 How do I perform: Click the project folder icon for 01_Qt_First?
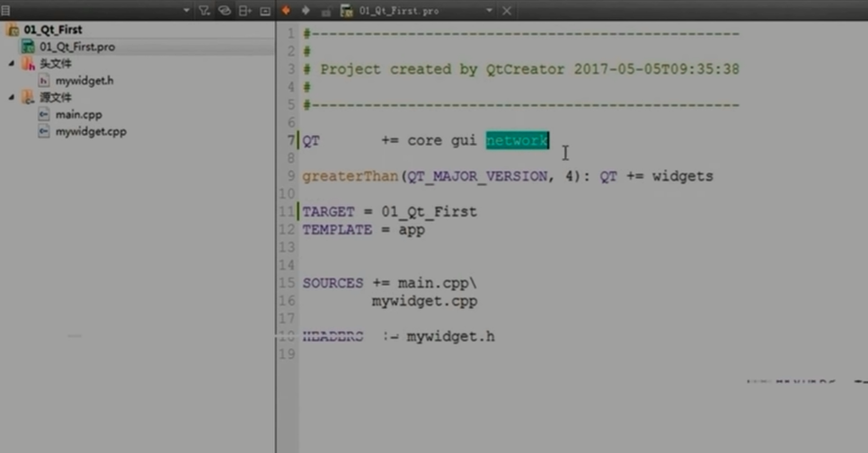(13, 30)
